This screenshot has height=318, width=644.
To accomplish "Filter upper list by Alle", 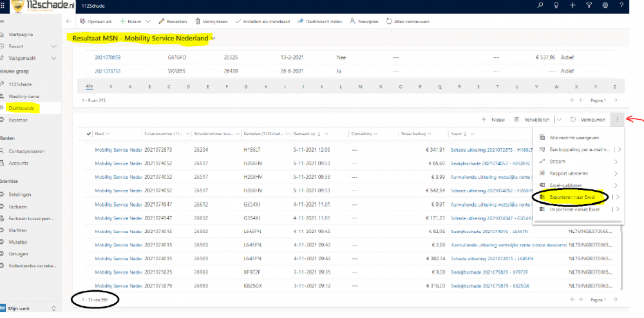I will pos(89,86).
